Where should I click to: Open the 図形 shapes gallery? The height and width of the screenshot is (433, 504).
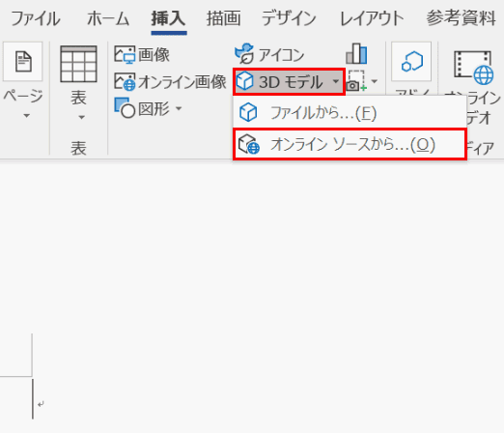pyautogui.click(x=142, y=108)
